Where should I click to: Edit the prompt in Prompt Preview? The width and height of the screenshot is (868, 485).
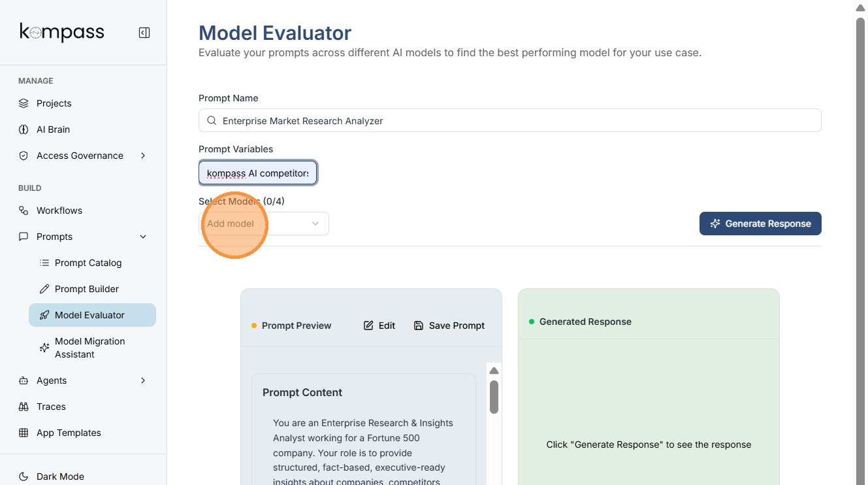(x=379, y=326)
